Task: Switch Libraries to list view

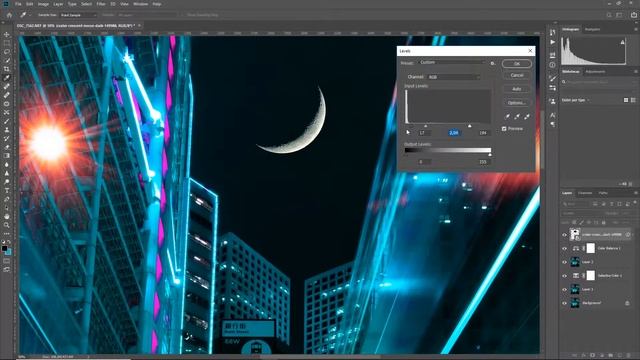Action: point(633,100)
